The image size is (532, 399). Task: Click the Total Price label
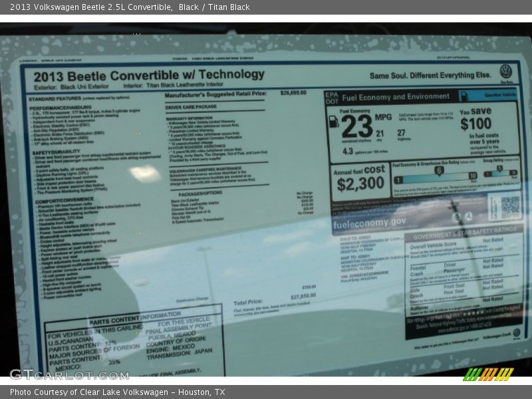(x=248, y=302)
